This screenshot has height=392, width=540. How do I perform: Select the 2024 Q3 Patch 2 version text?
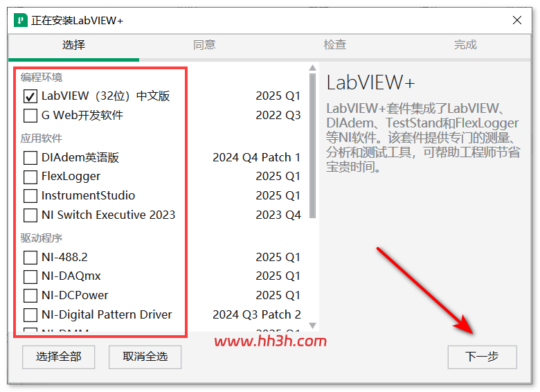(257, 314)
